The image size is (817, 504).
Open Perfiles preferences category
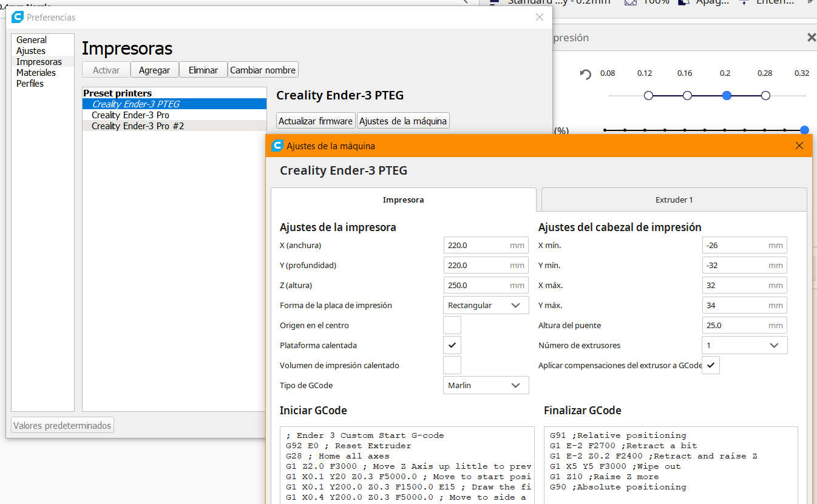coord(30,84)
